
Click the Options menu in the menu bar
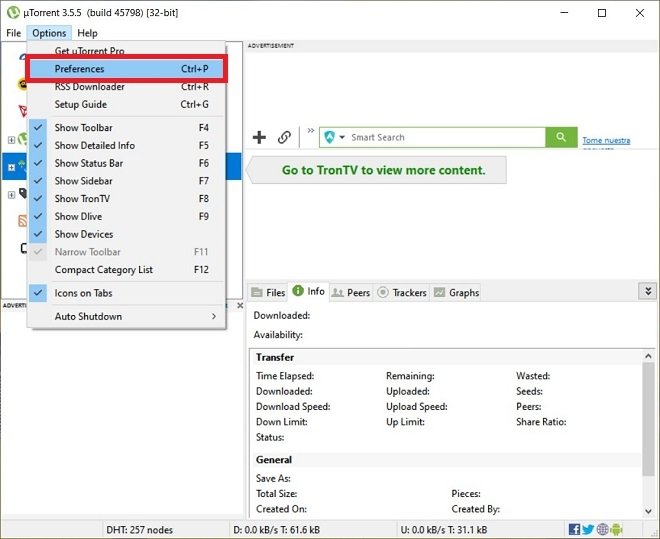(x=49, y=33)
